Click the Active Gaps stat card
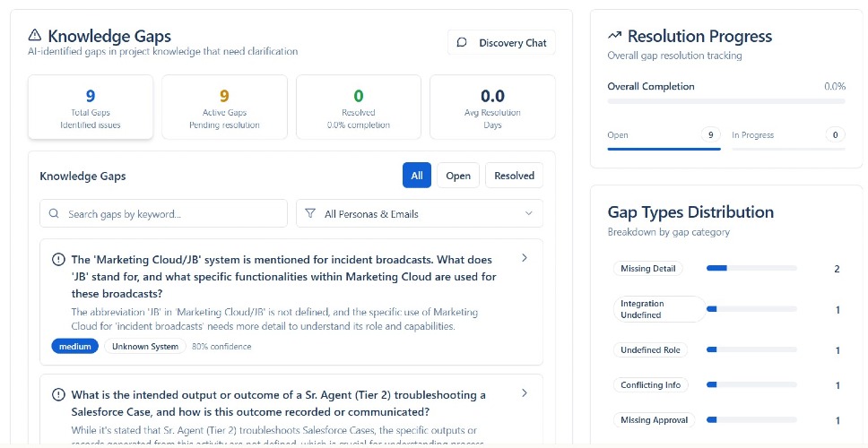Viewport: 868px width, 448px height. (225, 108)
